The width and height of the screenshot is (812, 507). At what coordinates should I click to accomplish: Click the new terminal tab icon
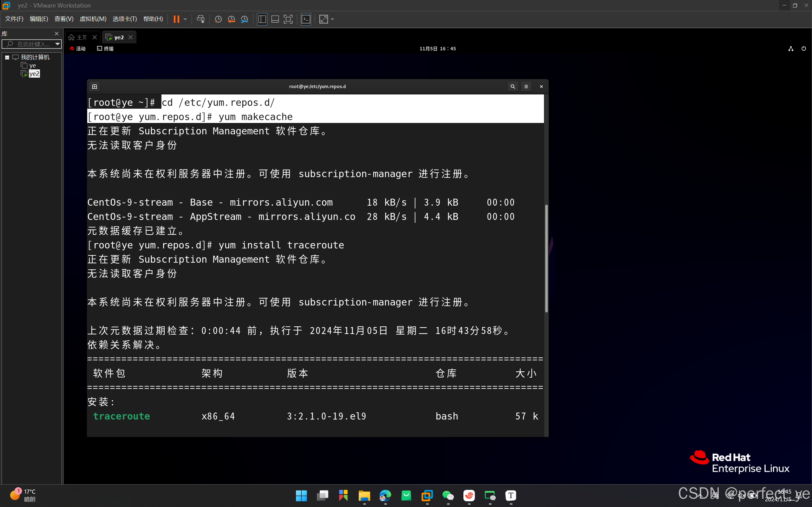[95, 87]
